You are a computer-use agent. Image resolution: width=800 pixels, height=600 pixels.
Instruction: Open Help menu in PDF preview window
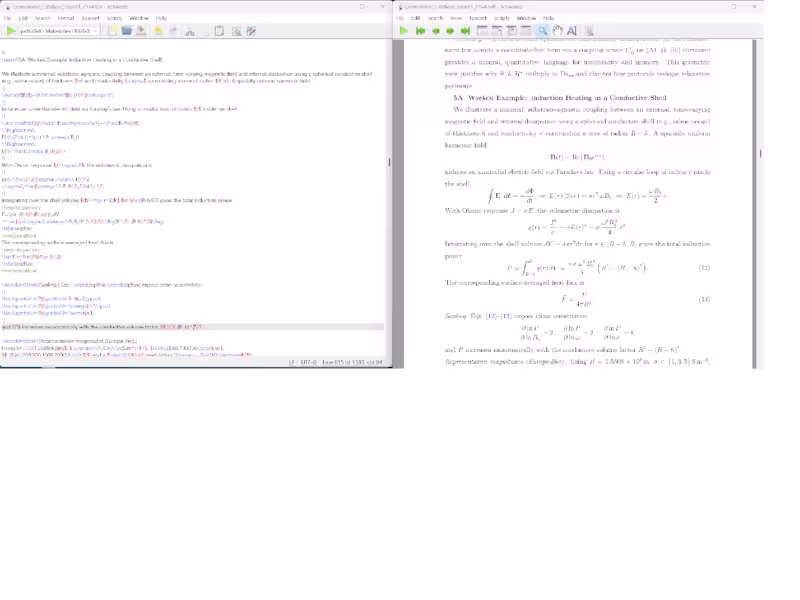[x=548, y=18]
